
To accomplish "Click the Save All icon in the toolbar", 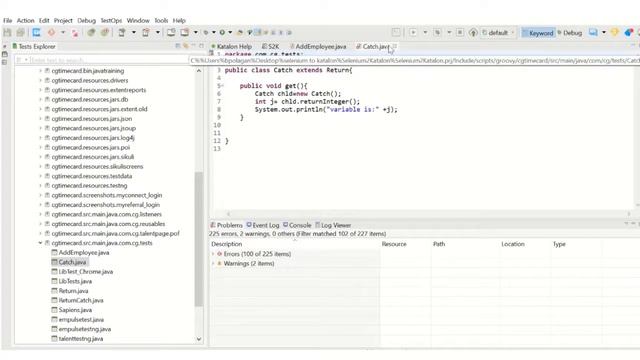I will pos(20,33).
